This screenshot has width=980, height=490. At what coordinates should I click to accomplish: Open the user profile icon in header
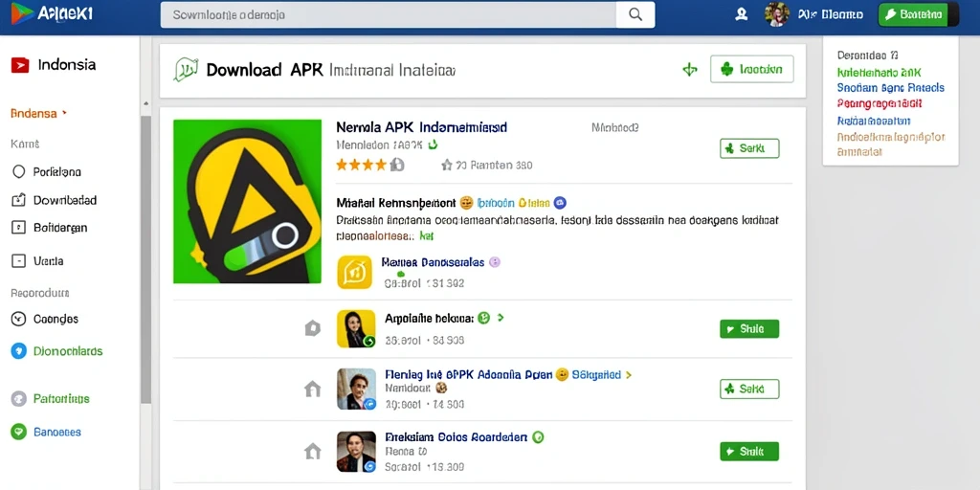[x=742, y=14]
